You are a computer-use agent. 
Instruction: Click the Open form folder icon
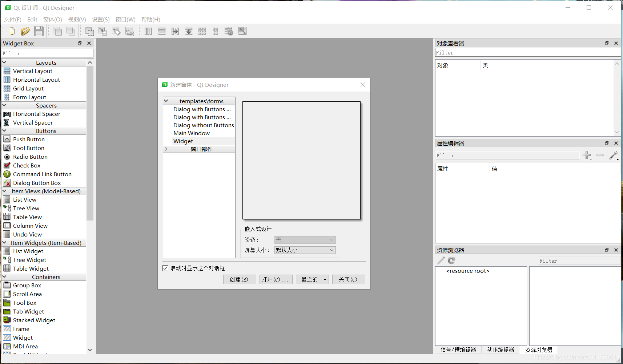(25, 31)
